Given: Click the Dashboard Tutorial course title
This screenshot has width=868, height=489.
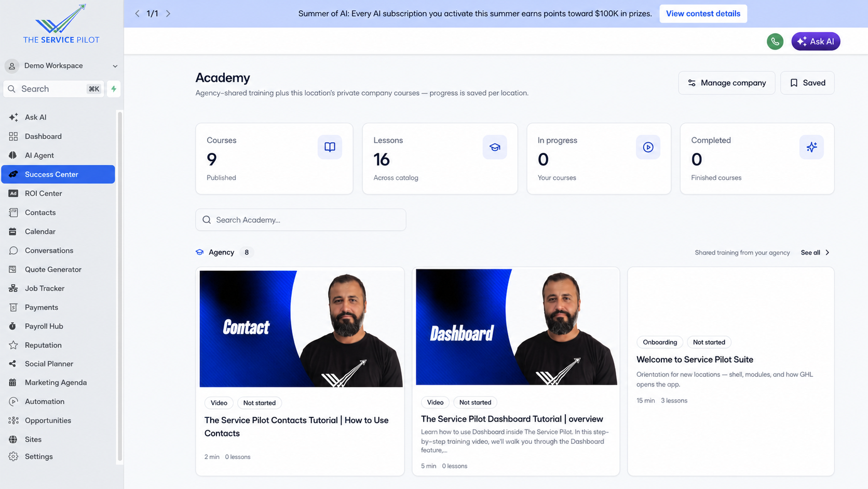Looking at the screenshot, I should tap(512, 419).
